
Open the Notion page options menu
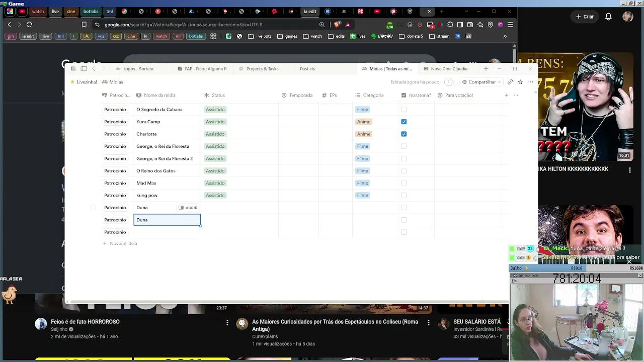coord(530,82)
